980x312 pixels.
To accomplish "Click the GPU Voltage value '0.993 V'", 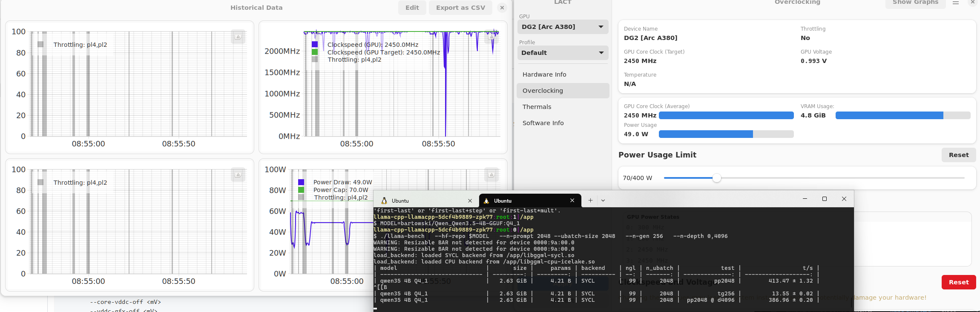I will (x=813, y=61).
